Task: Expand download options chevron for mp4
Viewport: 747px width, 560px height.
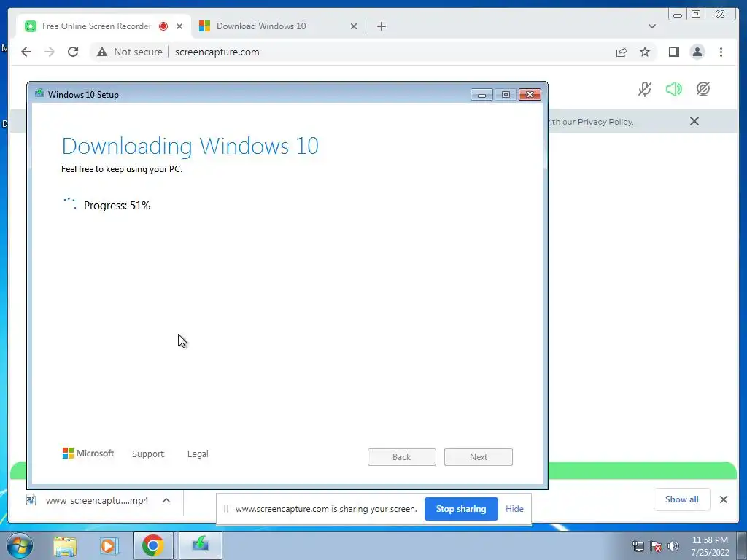Action: tap(166, 500)
